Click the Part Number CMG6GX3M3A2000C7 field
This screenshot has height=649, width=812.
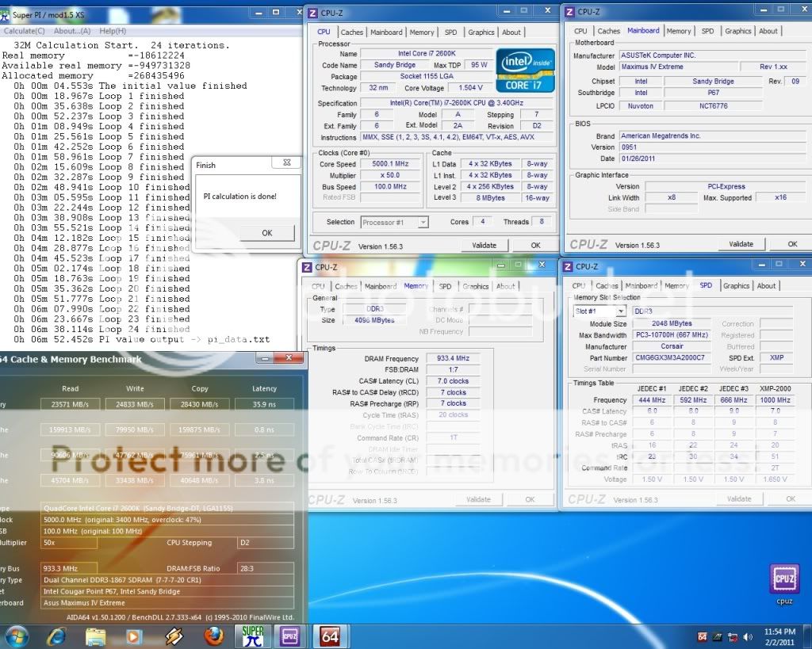coord(671,357)
